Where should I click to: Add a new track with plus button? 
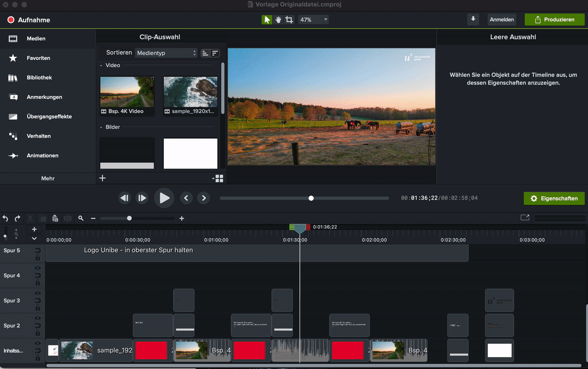34,229
